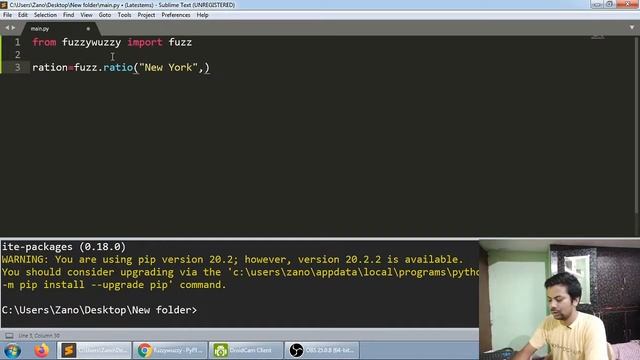Toggle the side bar icon in status bar
640x360 pixels.
pyautogui.click(x=9, y=336)
